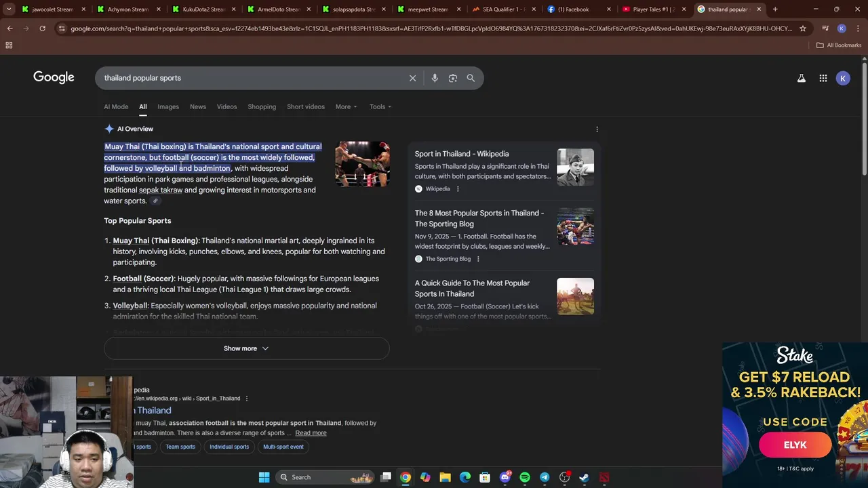
Task: Bookmark this page with star icon
Action: pos(803,28)
